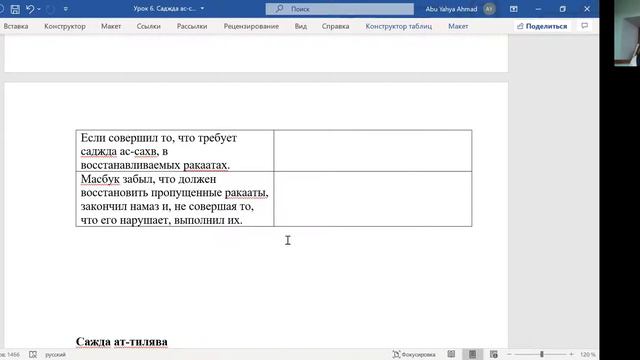
Task: Open the Конструктор ribbon tab
Action: click(x=65, y=26)
